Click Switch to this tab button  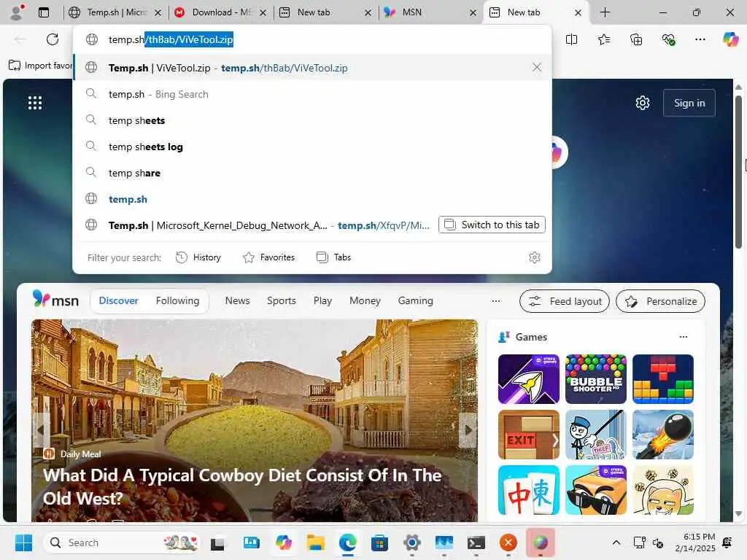coord(492,225)
